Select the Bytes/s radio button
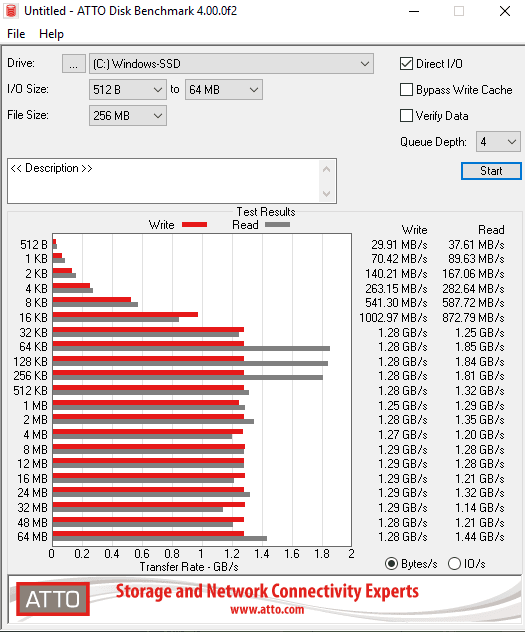This screenshot has width=525, height=632. click(x=391, y=563)
